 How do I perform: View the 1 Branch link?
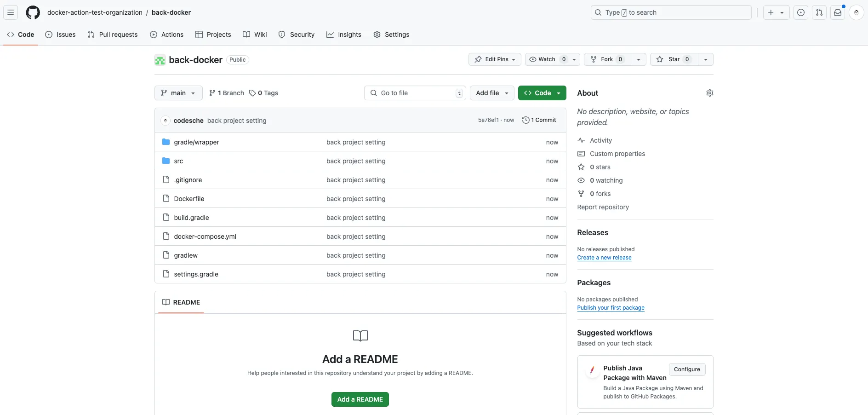[x=227, y=93]
